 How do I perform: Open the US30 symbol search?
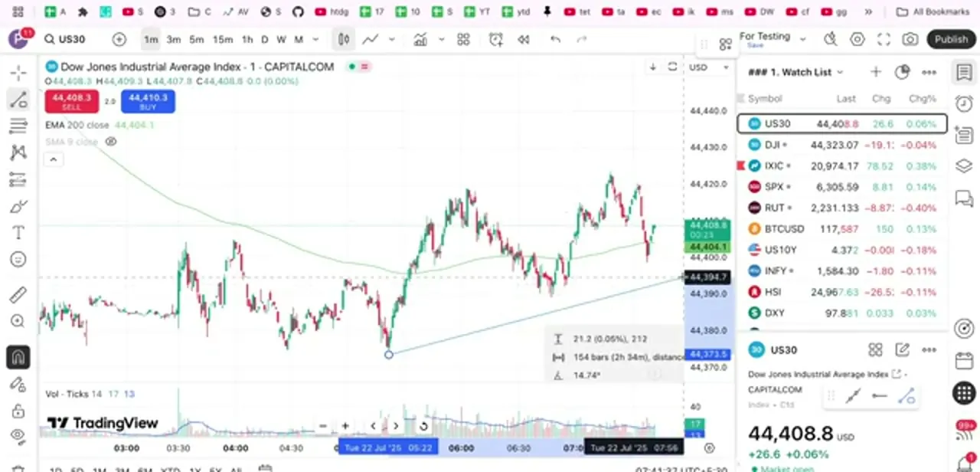[x=65, y=39]
